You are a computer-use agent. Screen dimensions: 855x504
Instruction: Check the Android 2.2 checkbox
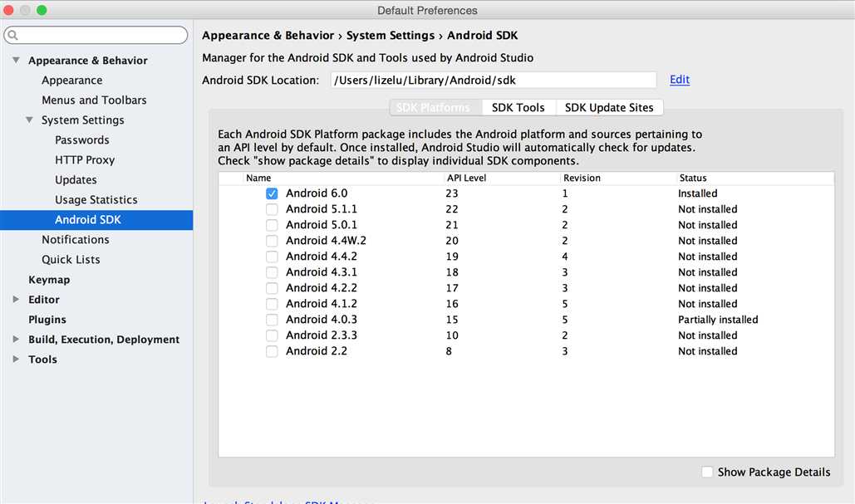[x=272, y=351]
